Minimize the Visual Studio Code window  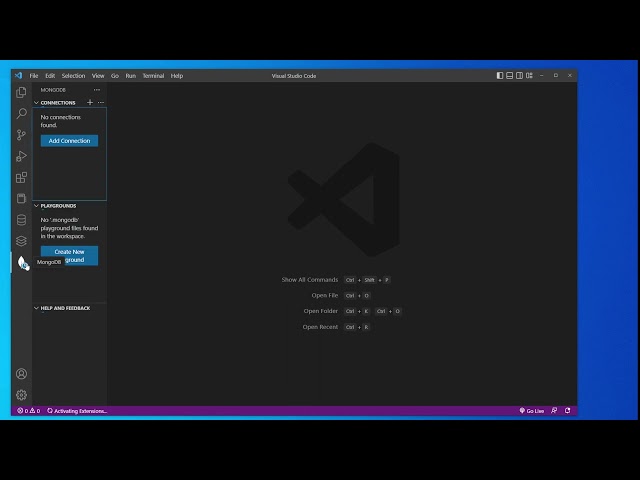pyautogui.click(x=542, y=76)
